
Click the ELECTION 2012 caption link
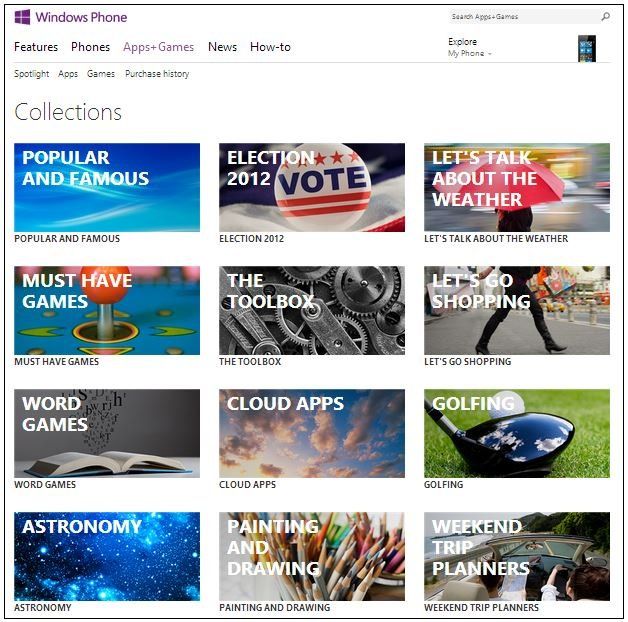coord(252,239)
